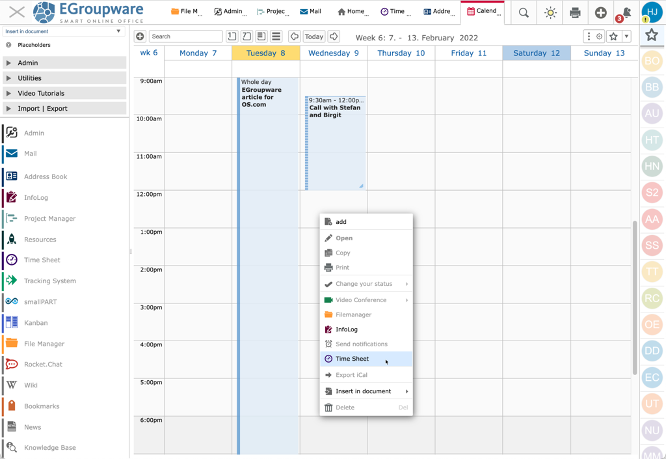Launch Rocket.Chat from the sidebar
The height and width of the screenshot is (460, 666).
pyautogui.click(x=42, y=364)
